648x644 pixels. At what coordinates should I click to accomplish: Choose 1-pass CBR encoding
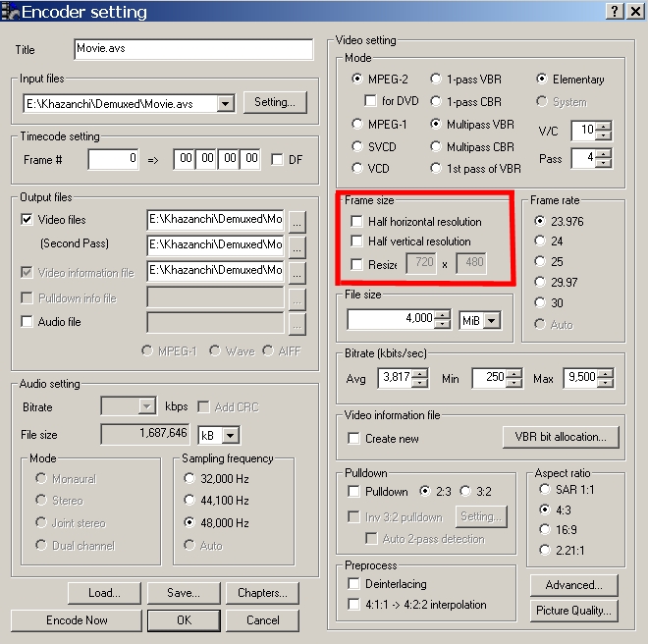point(436,101)
